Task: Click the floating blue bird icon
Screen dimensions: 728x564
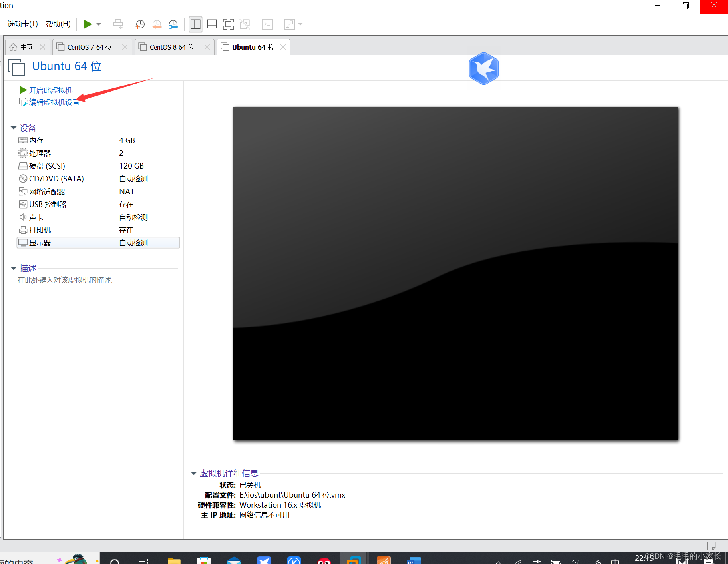Action: [484, 68]
